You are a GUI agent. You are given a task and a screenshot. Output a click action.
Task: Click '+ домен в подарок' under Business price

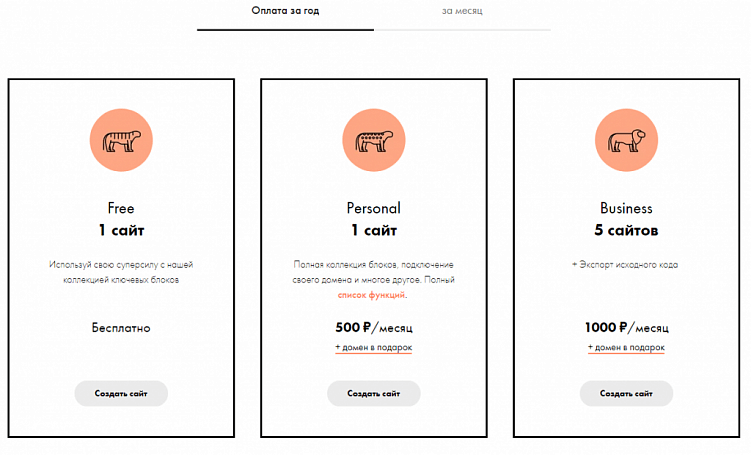click(x=626, y=347)
